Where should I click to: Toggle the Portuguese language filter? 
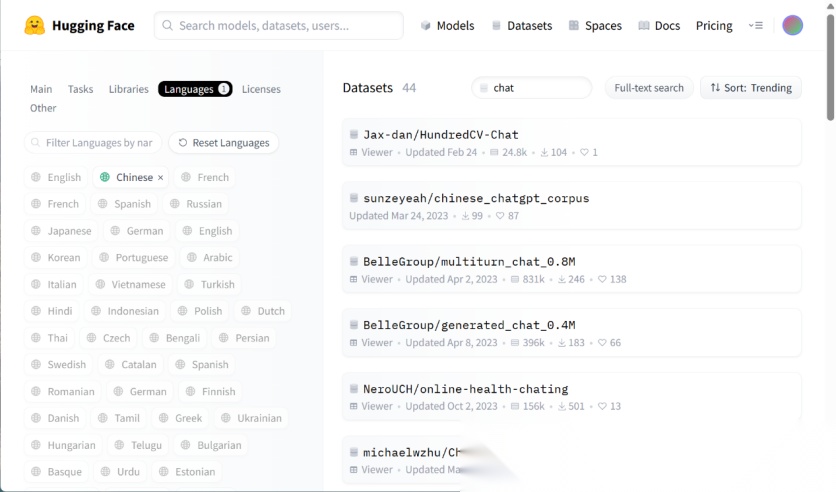(x=134, y=257)
